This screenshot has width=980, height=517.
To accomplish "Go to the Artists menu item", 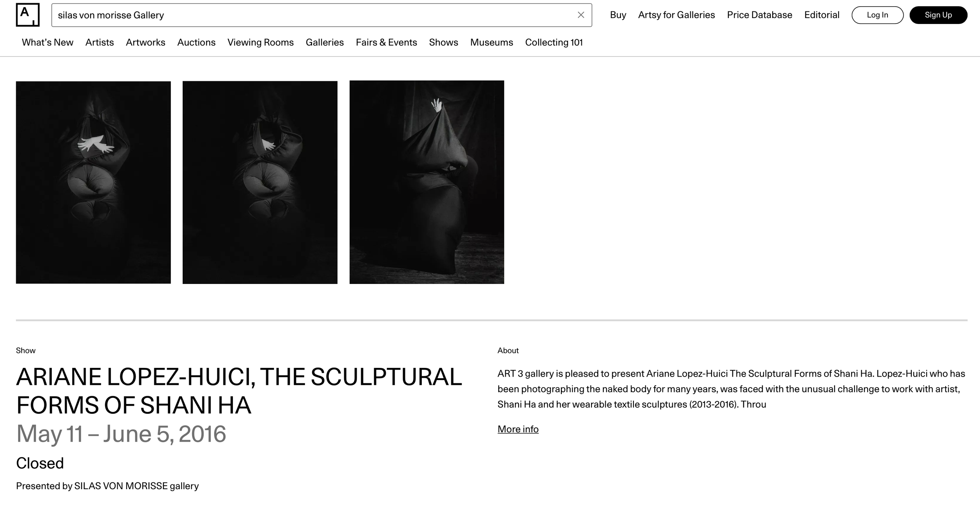I will 100,42.
